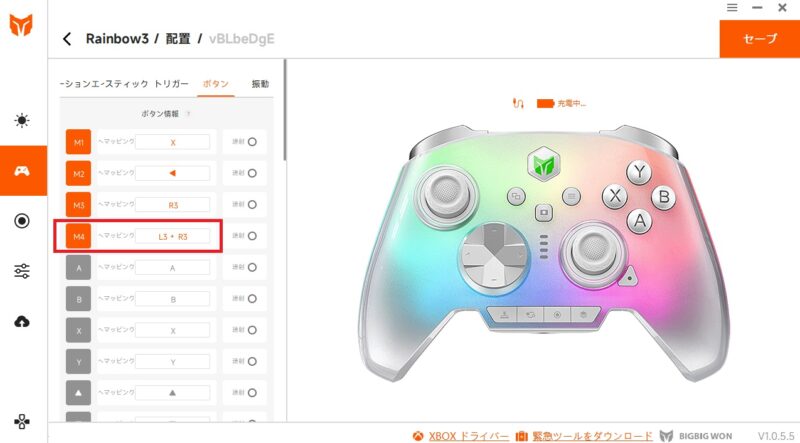Select the gamepad controller icon in sidebar
Image resolution: width=800 pixels, height=443 pixels.
(x=22, y=171)
